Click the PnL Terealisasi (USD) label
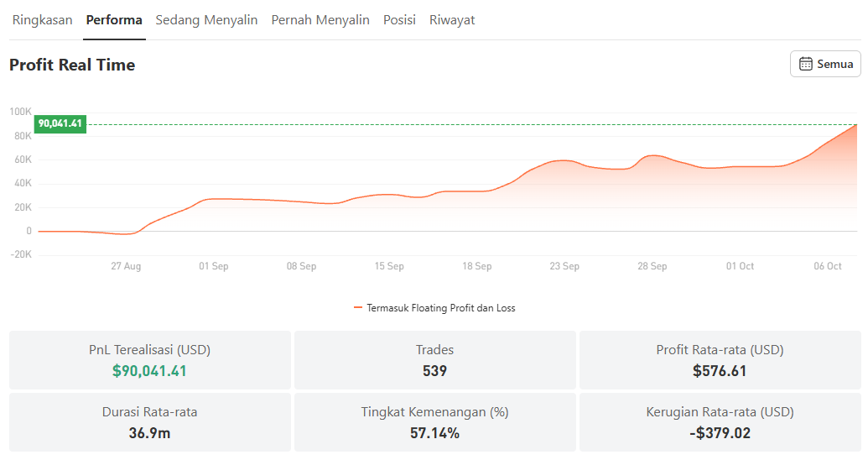 click(x=149, y=350)
